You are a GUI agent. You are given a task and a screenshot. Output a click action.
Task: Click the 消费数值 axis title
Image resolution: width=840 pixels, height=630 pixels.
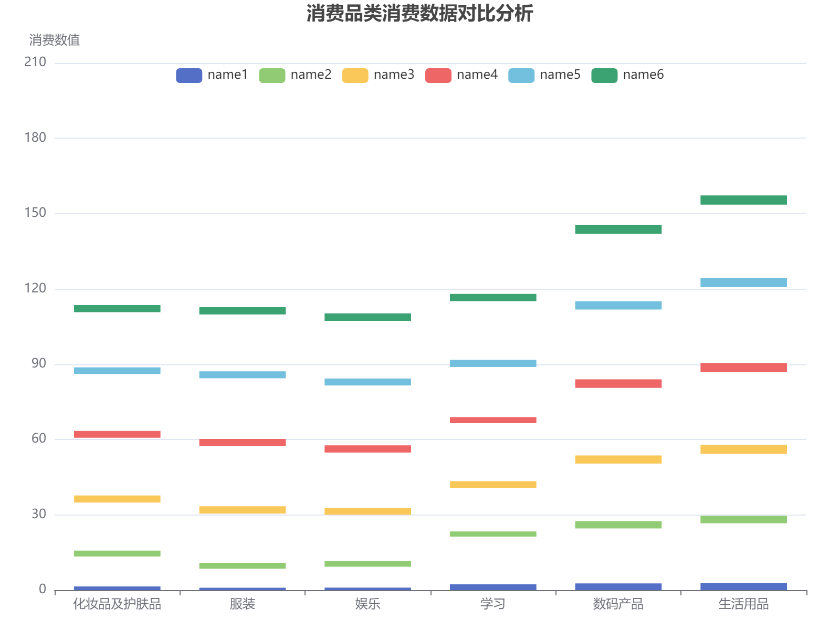click(55, 38)
